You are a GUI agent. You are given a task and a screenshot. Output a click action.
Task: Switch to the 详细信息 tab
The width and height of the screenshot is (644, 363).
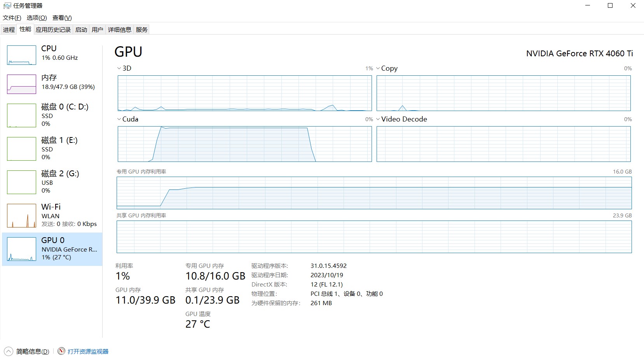tap(120, 30)
